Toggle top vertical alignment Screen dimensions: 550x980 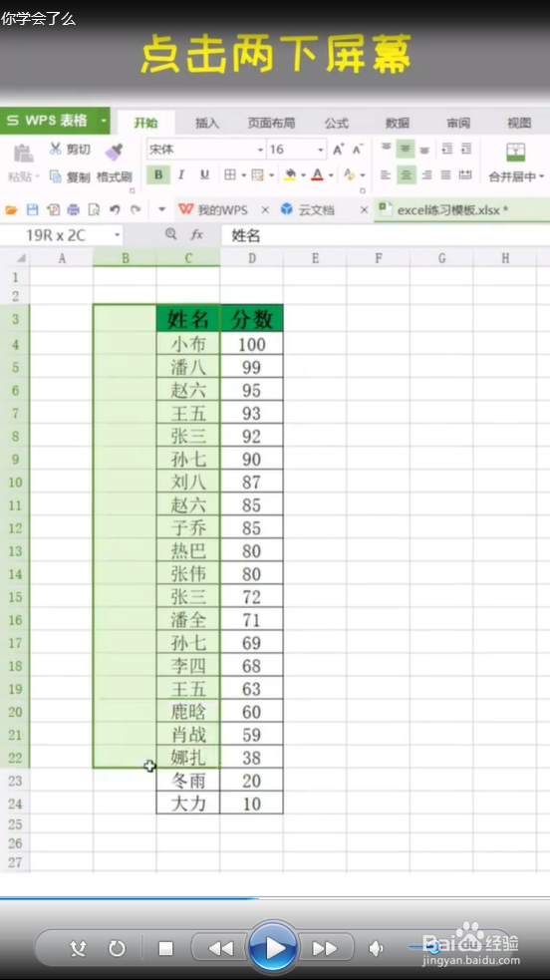click(387, 149)
